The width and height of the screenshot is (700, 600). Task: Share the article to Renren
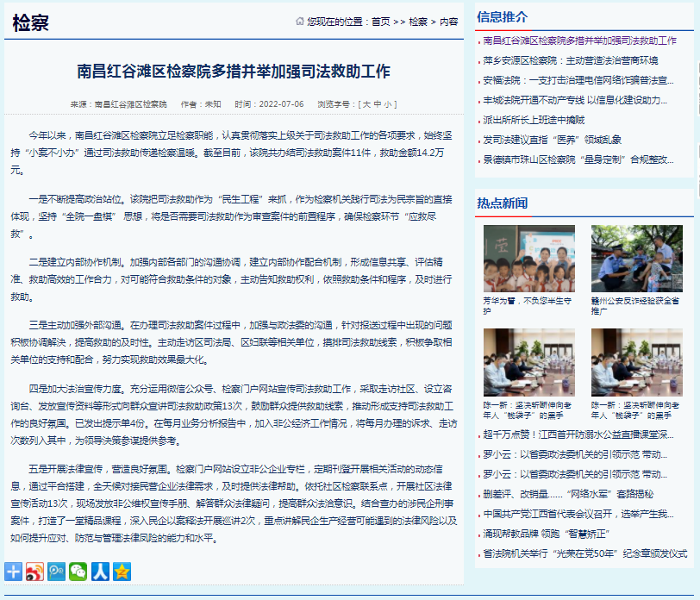tap(100, 572)
